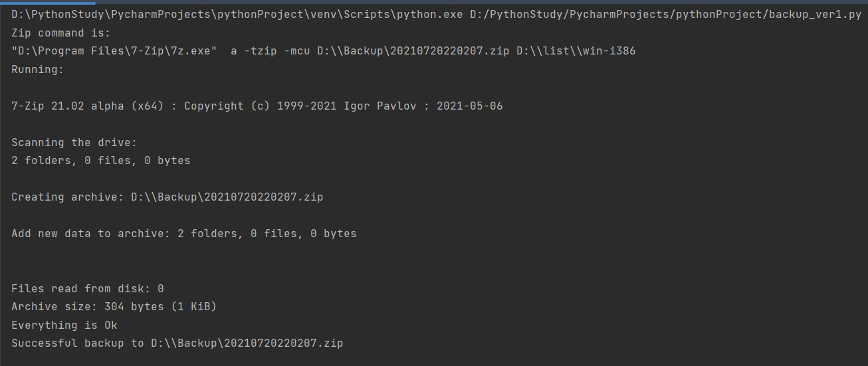Click the 'Running:' output line
The width and height of the screenshot is (868, 366).
(38, 69)
